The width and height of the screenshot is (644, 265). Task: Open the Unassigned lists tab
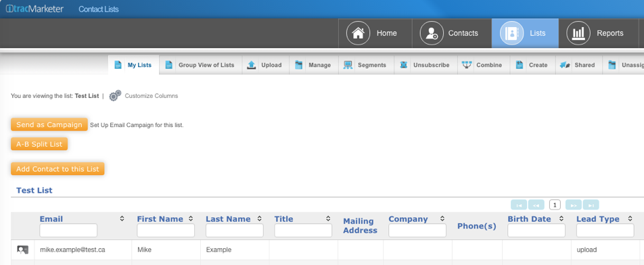click(x=623, y=65)
